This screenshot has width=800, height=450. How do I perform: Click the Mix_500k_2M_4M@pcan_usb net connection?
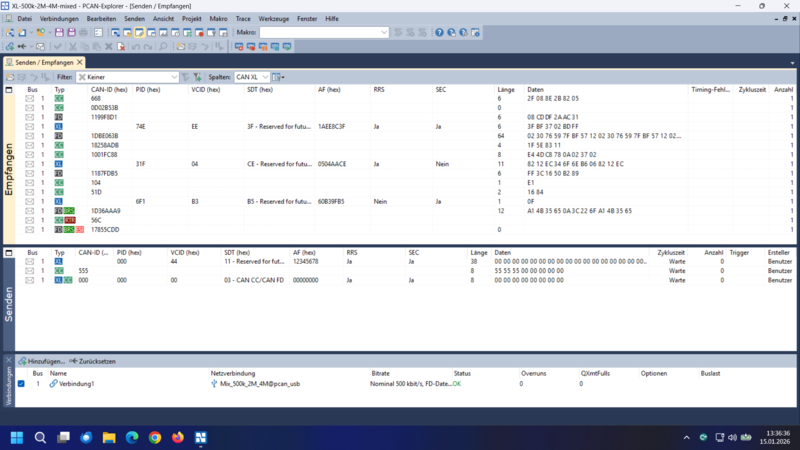click(x=260, y=384)
